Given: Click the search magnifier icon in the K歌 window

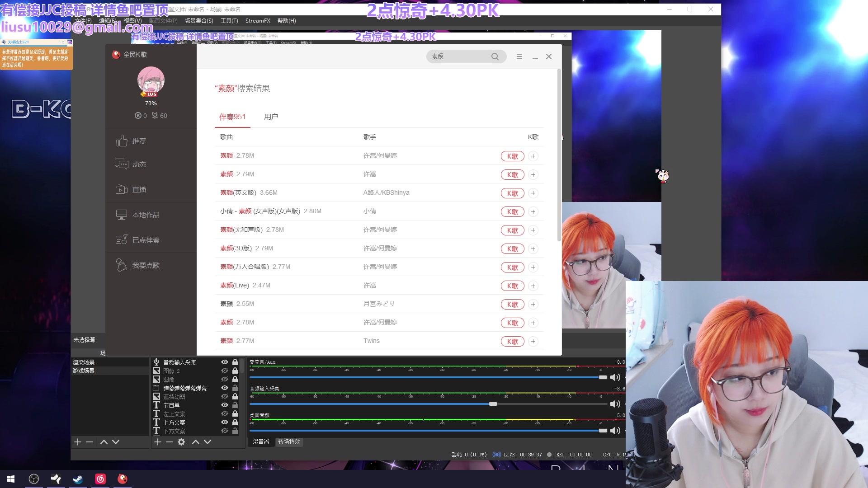Looking at the screenshot, I should (495, 56).
